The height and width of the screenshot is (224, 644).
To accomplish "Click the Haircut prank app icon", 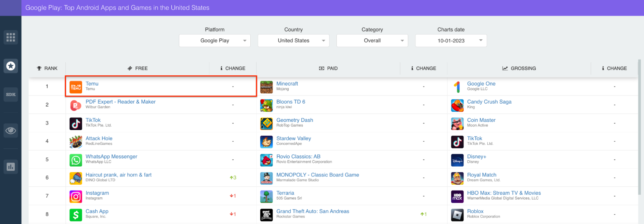I will click(76, 178).
